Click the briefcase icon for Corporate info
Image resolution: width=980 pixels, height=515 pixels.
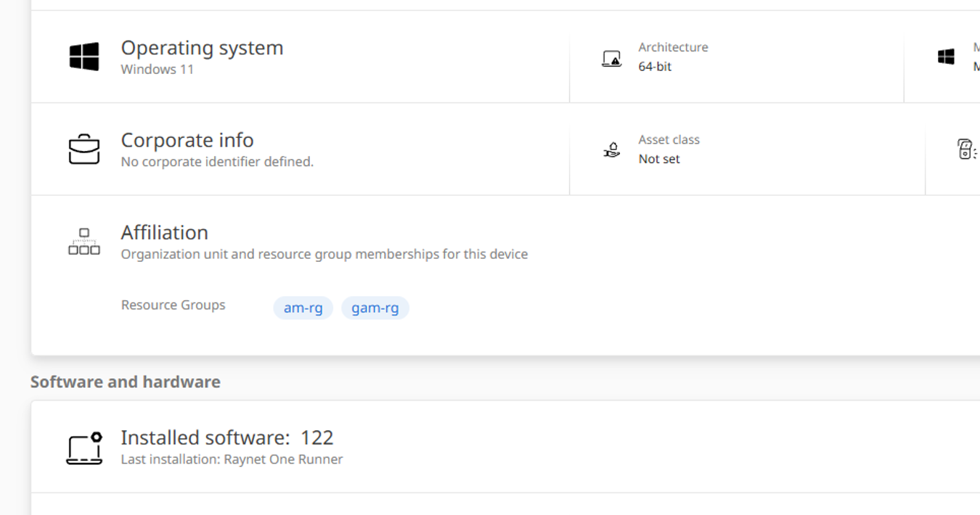click(x=84, y=149)
